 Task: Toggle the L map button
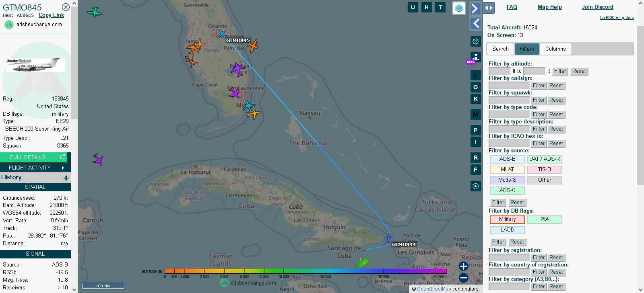pyautogui.click(x=475, y=75)
